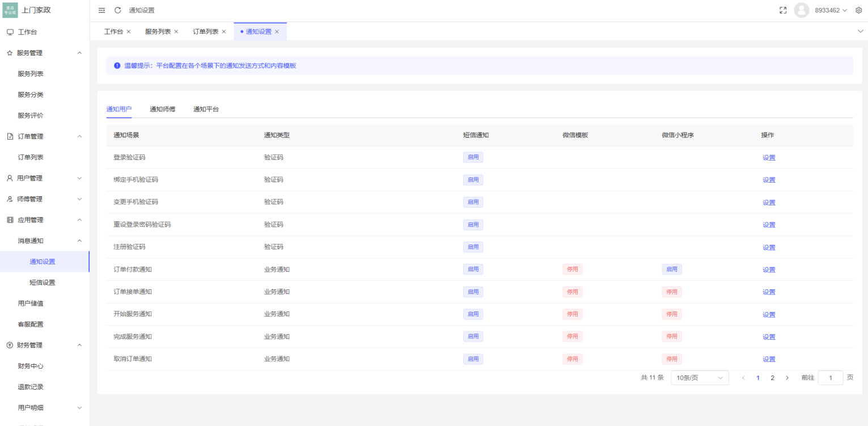868x426 pixels.
Task: Switch to the 通知师傅 tab
Action: click(x=163, y=109)
